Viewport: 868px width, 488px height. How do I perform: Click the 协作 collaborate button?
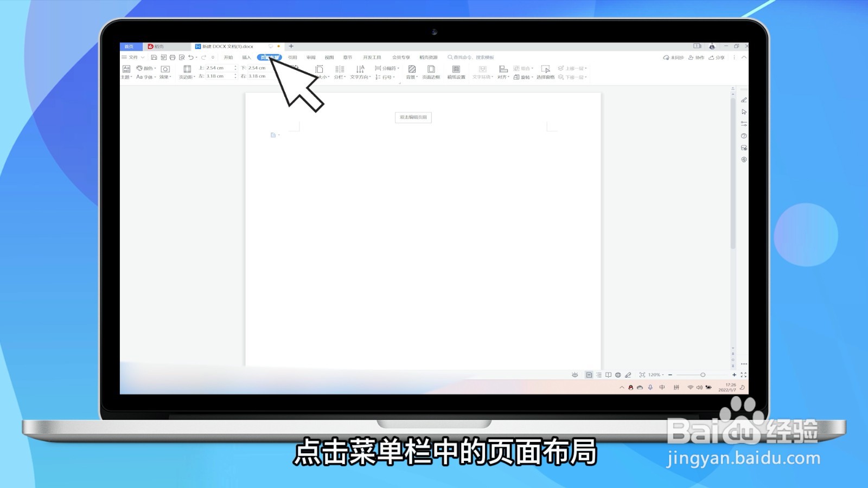coord(696,57)
